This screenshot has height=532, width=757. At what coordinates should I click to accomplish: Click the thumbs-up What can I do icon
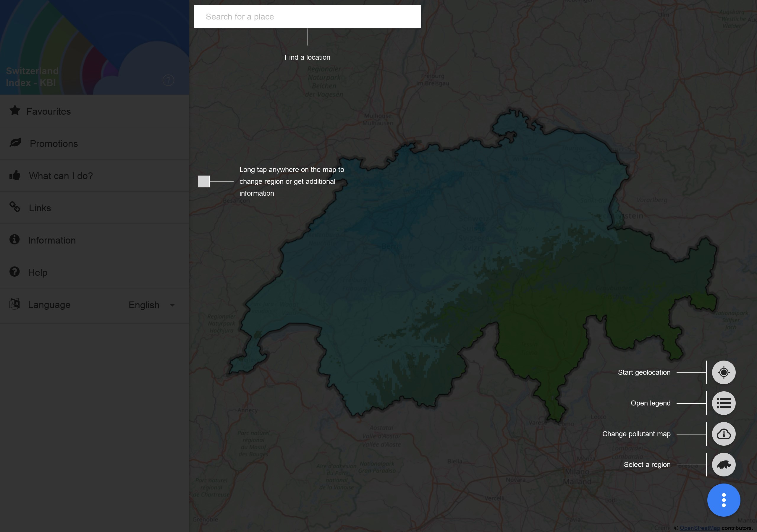(x=15, y=175)
